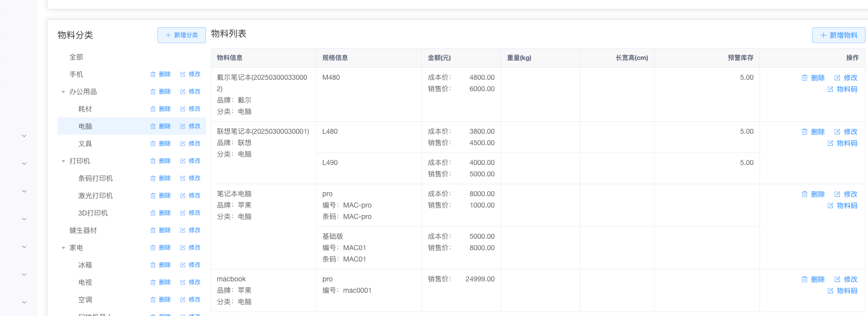Edit the 电视 category
The image size is (868, 316).
click(x=190, y=282)
